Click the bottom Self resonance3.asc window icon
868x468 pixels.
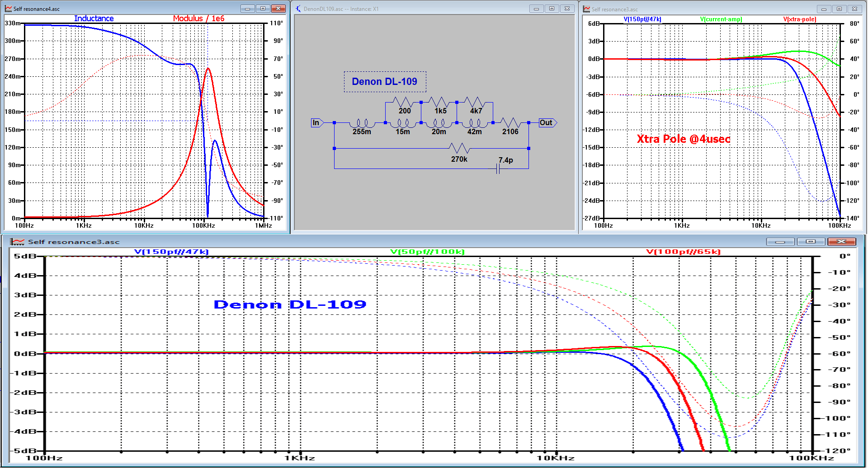(17, 242)
